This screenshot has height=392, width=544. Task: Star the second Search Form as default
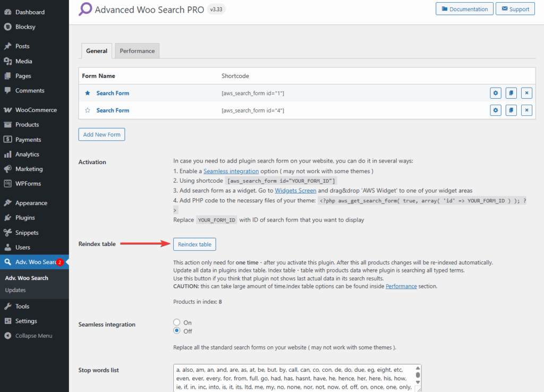(x=88, y=110)
